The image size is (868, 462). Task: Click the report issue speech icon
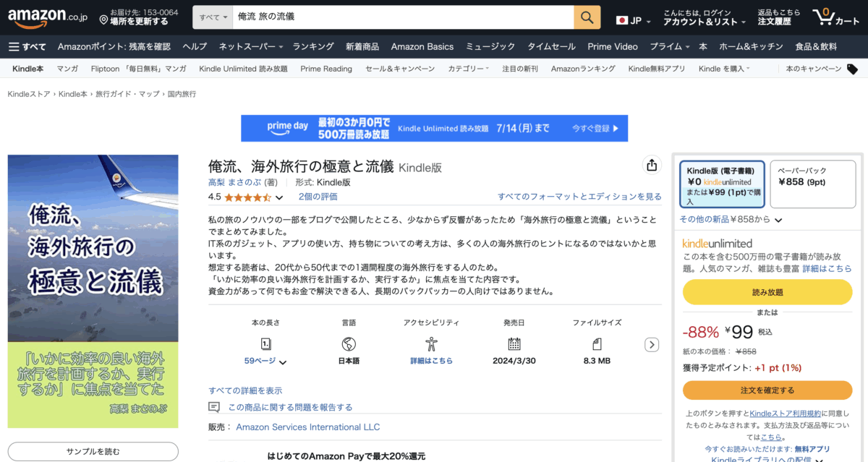point(214,407)
